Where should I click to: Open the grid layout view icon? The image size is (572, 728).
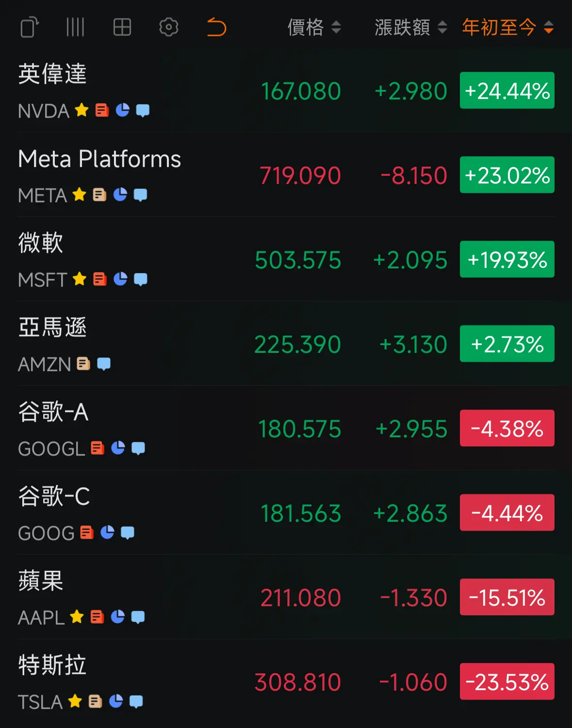coord(122,27)
